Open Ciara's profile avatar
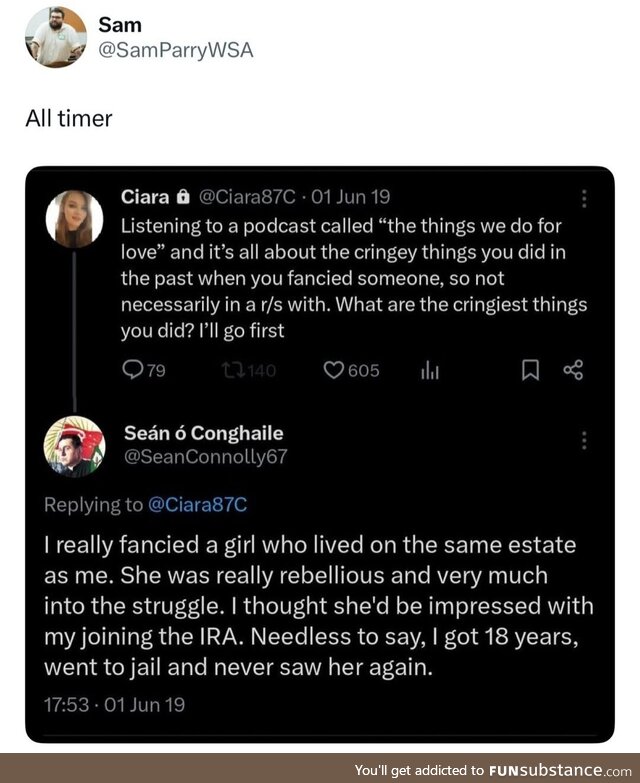640x783 pixels. click(x=74, y=218)
